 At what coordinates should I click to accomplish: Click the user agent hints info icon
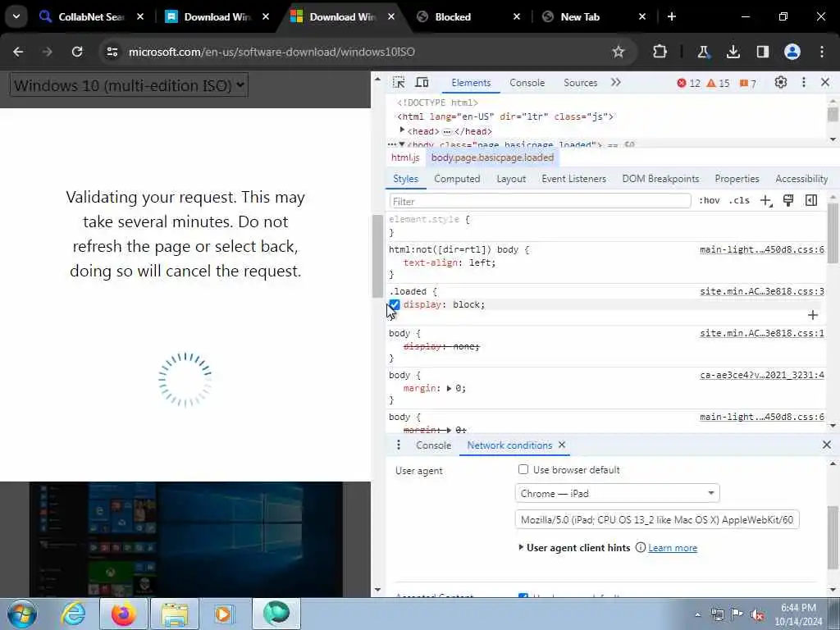(x=640, y=547)
